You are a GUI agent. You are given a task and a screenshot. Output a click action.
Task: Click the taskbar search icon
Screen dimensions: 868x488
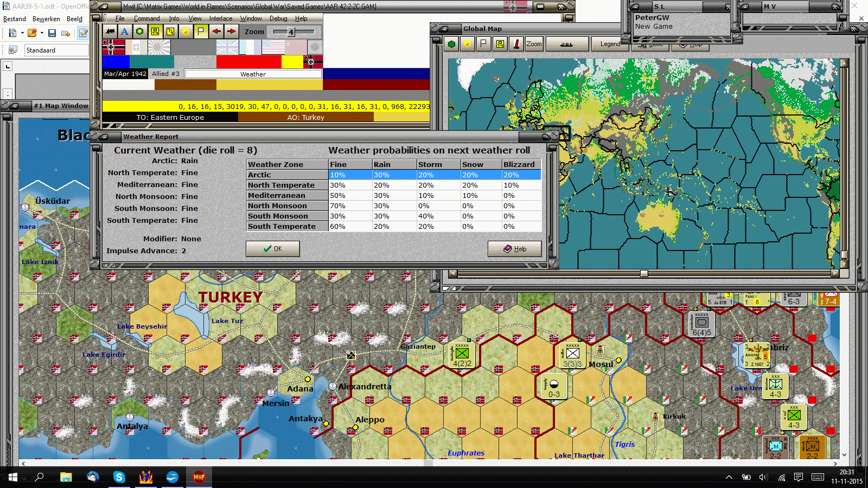(39, 477)
